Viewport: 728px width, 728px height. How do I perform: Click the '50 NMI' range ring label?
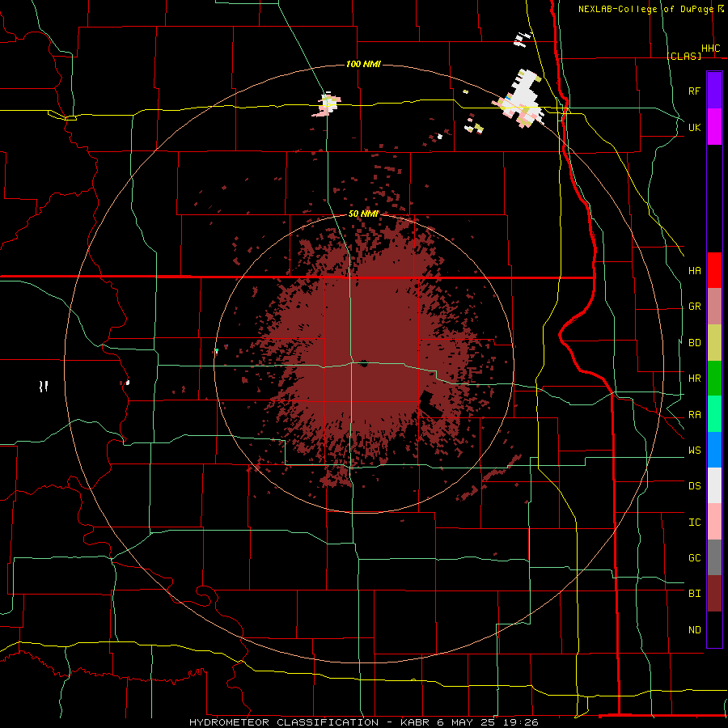(363, 214)
